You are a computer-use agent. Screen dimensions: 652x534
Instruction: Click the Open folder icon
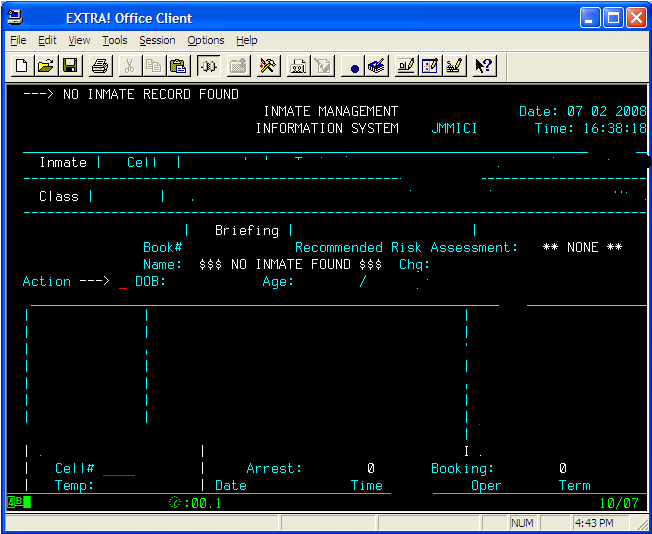[x=45, y=66]
